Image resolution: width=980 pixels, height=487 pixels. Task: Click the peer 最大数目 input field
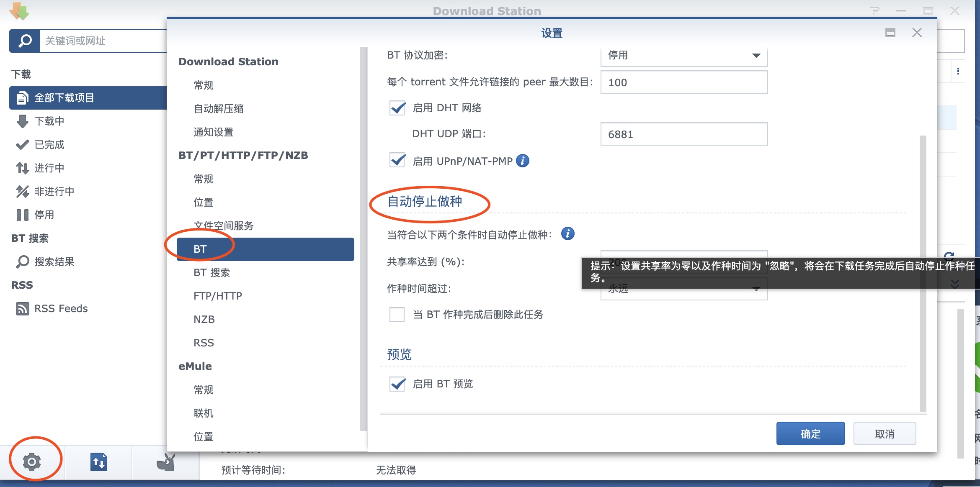click(x=684, y=82)
